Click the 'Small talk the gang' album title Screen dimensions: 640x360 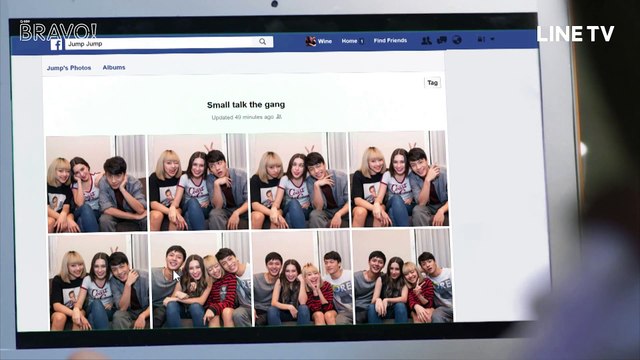click(246, 104)
